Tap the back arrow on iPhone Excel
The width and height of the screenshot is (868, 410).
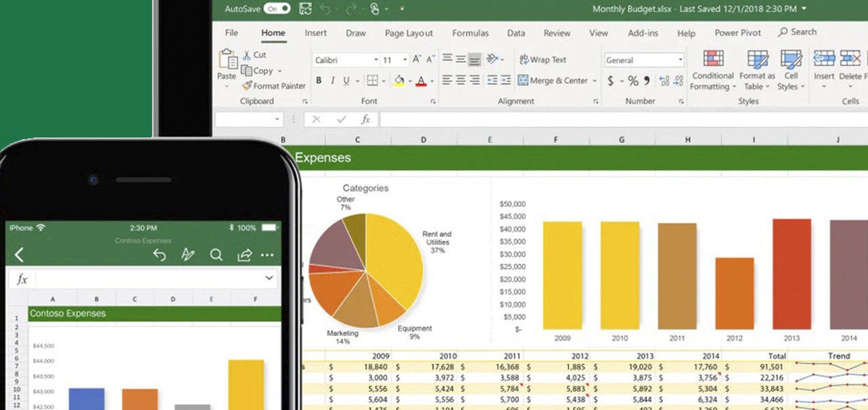click(x=19, y=255)
